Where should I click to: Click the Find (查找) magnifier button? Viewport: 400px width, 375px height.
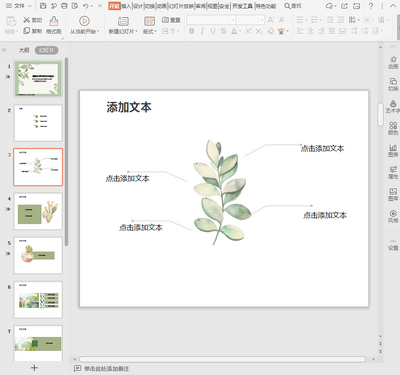click(293, 6)
